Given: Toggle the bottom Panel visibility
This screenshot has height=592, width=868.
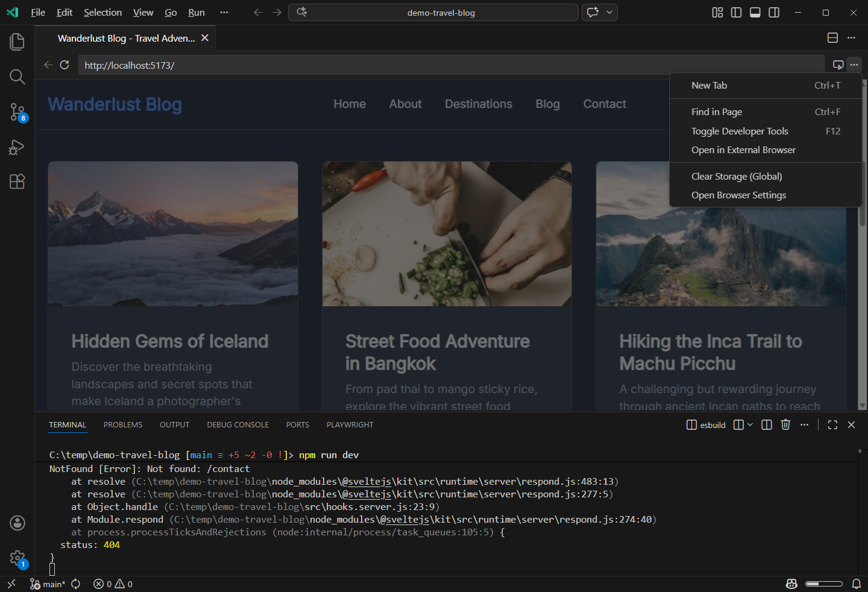Looking at the screenshot, I should (x=755, y=12).
